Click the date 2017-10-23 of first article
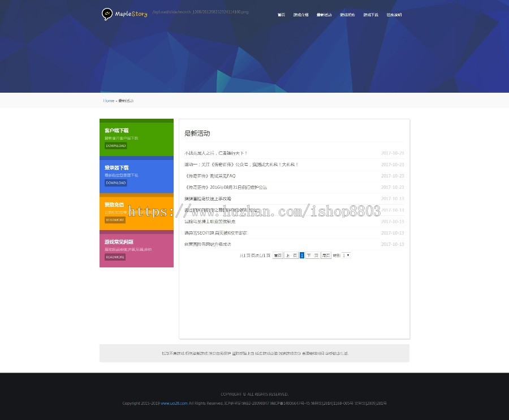This screenshot has width=509, height=420. 392,153
